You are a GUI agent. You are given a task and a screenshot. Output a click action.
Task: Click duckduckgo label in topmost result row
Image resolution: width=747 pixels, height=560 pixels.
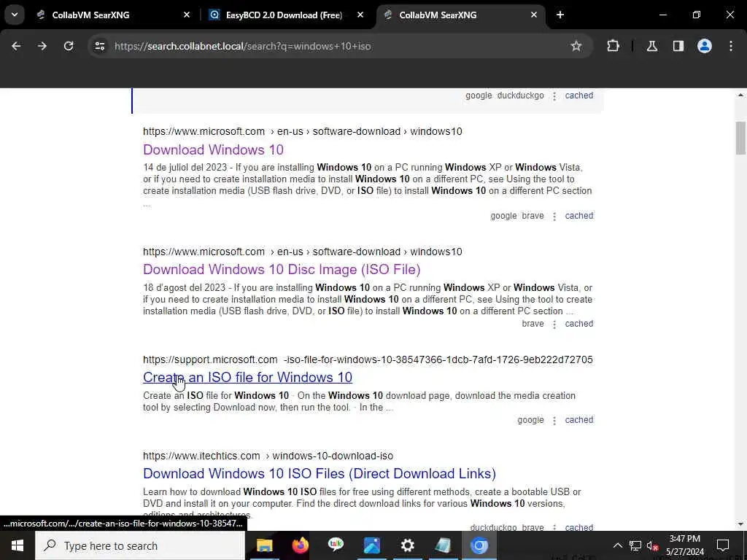520,96
